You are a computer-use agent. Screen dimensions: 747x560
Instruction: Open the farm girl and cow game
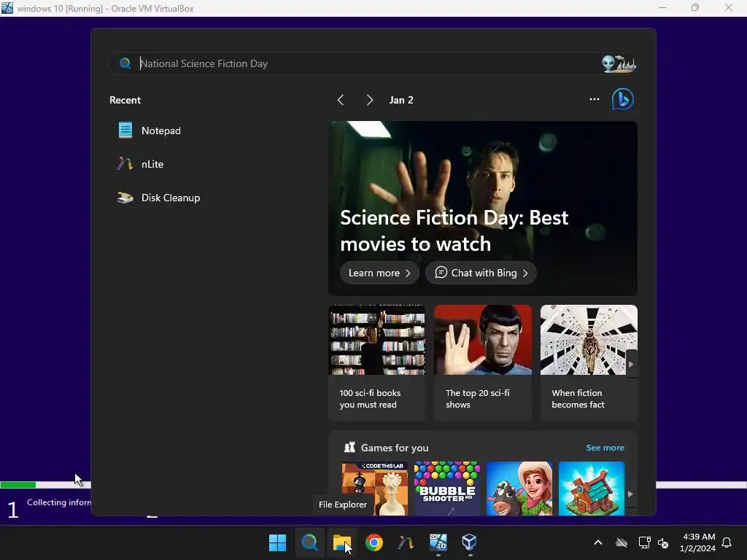[519, 489]
